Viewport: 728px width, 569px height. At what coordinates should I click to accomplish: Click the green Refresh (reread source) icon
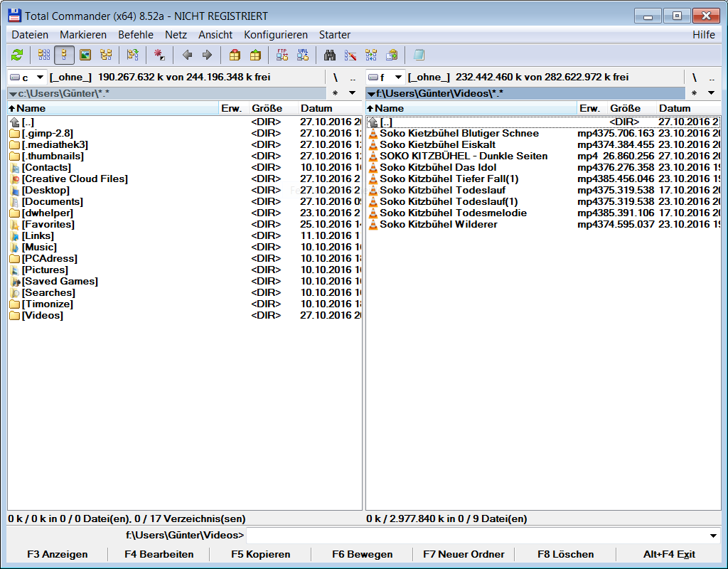pyautogui.click(x=17, y=55)
